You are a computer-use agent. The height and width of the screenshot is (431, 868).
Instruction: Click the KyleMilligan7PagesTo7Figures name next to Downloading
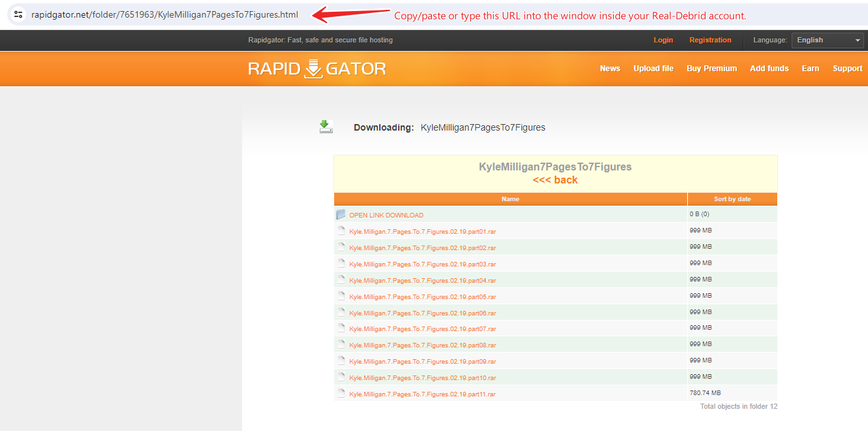[x=483, y=127]
